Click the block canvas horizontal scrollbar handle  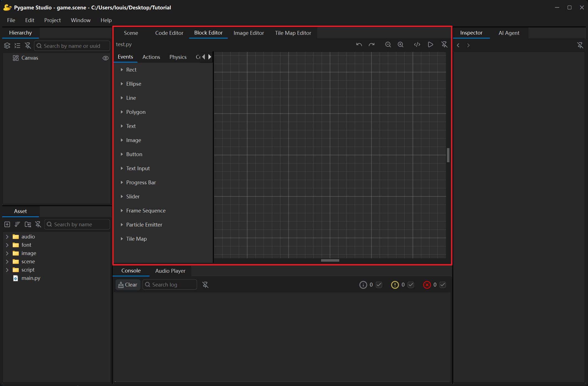tap(330, 260)
